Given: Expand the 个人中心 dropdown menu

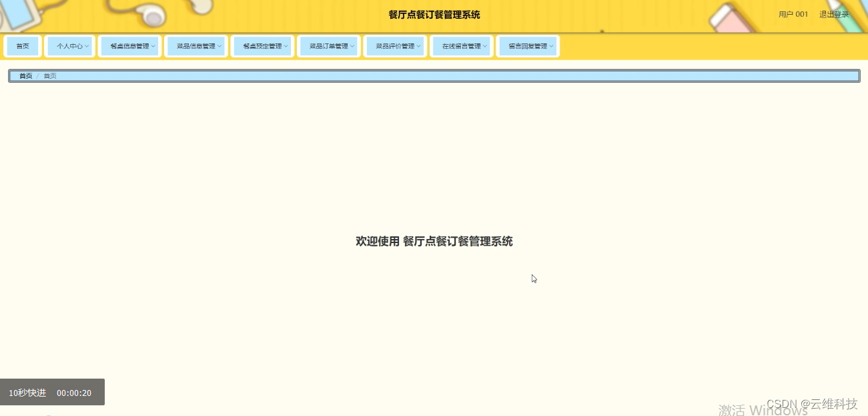Looking at the screenshot, I should coord(70,47).
